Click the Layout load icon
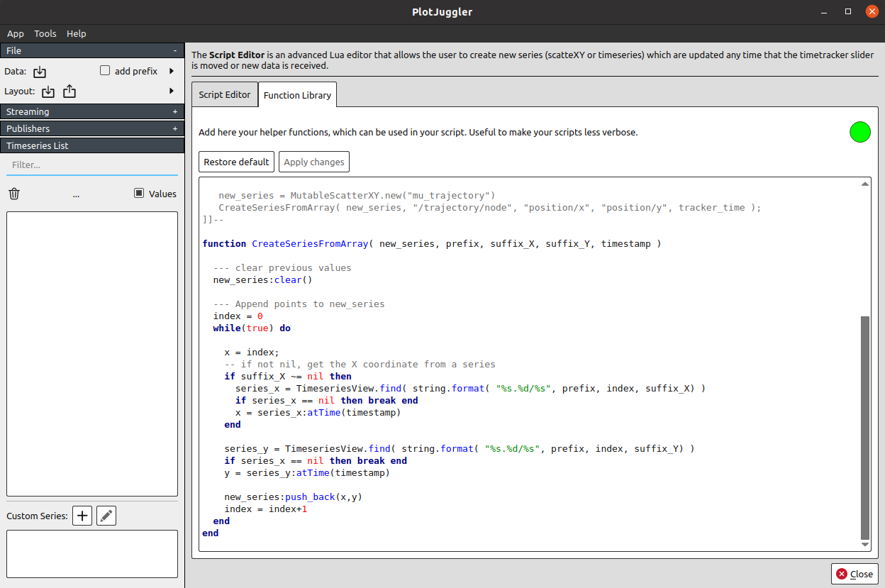Screen dimensions: 885x588 [x=48, y=91]
